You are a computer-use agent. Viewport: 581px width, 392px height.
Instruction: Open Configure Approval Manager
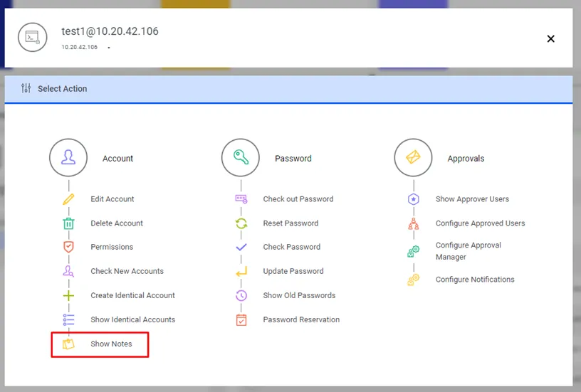coord(469,251)
